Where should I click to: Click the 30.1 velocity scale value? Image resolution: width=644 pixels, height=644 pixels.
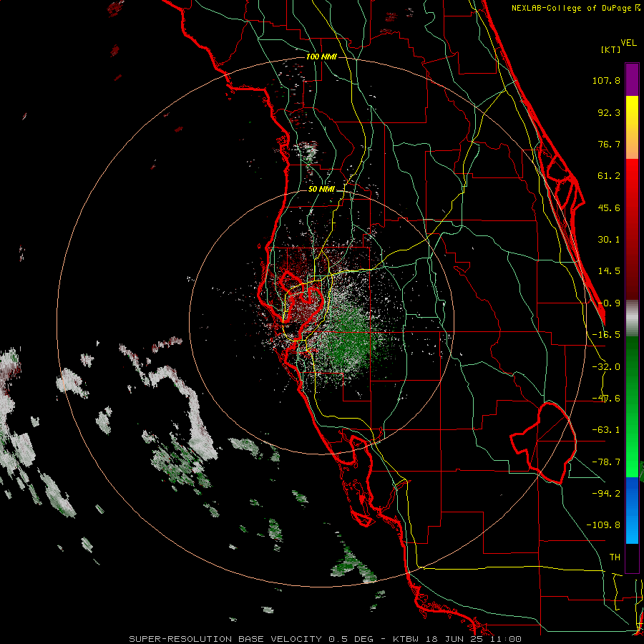coord(609,240)
